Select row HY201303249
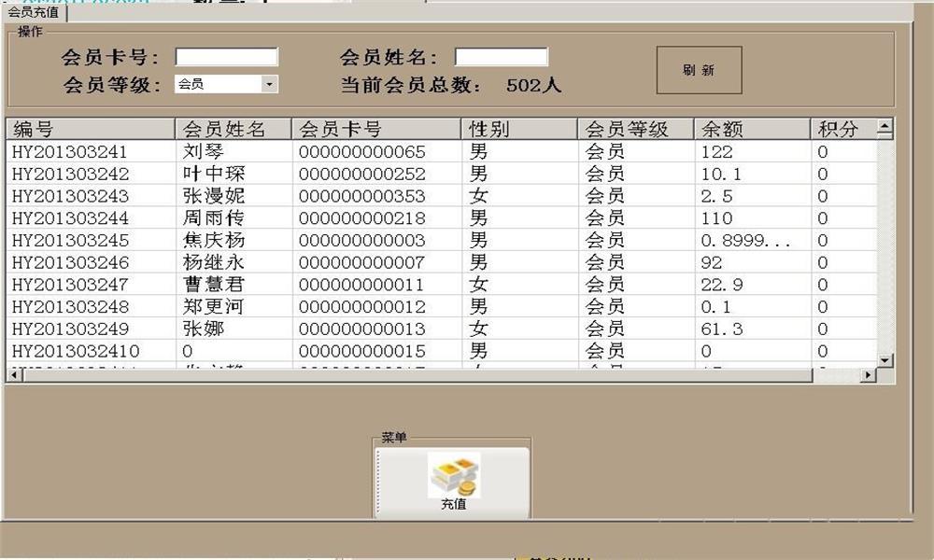The height and width of the screenshot is (560, 934). [442, 329]
